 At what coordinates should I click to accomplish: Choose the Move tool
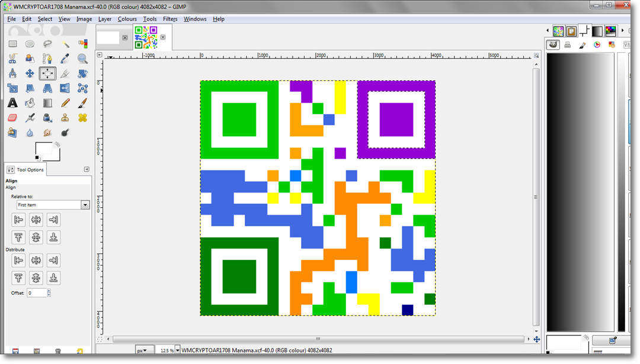pyautogui.click(x=30, y=73)
